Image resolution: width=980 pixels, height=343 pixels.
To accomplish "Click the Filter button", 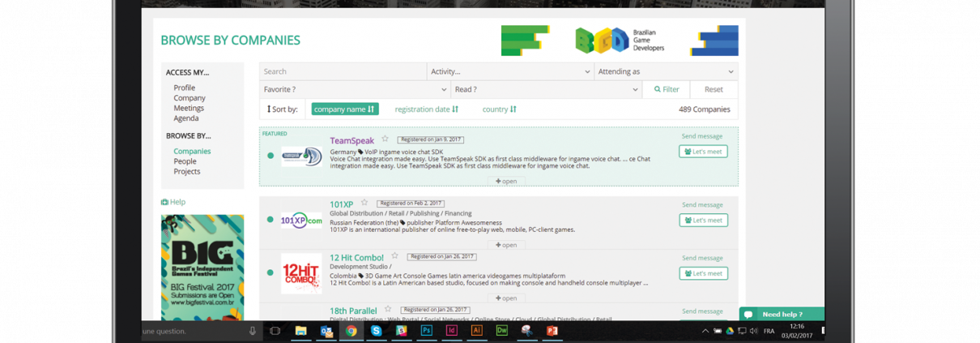I will tap(666, 89).
